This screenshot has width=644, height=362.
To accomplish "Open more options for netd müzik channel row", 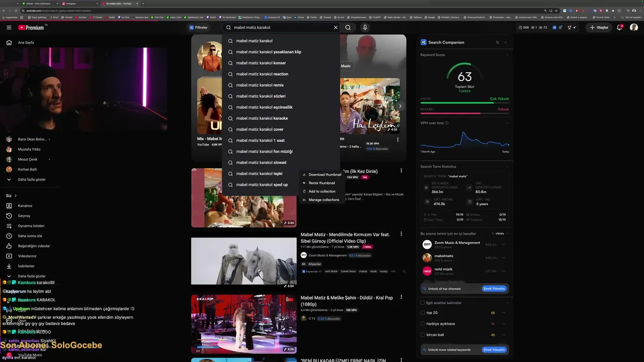I will click(x=503, y=271).
